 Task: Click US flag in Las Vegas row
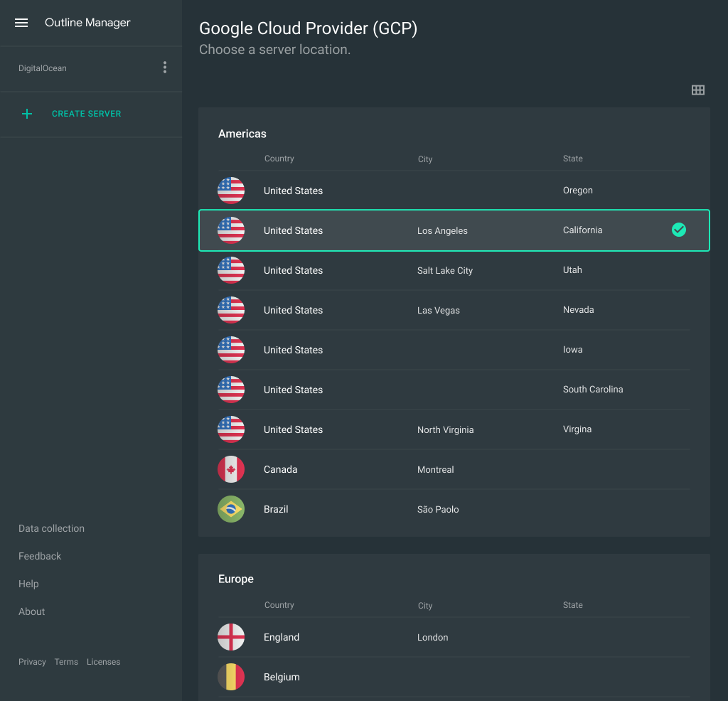coord(231,310)
